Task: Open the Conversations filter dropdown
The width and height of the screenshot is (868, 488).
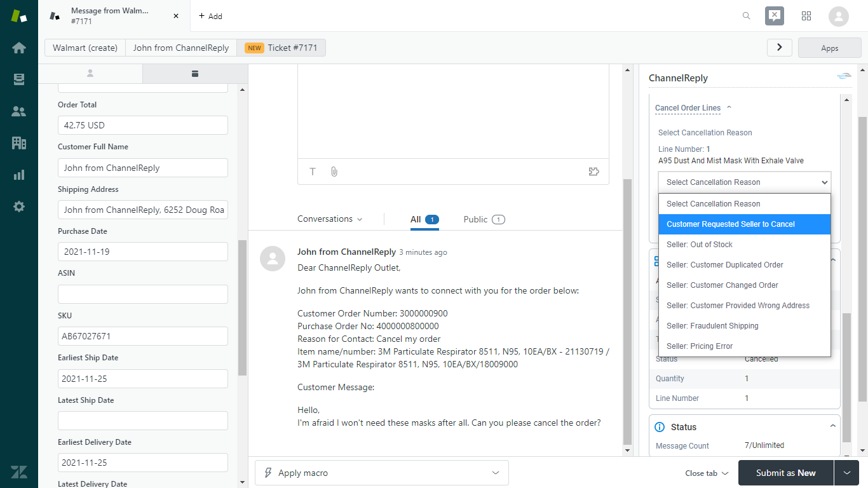Action: pos(330,219)
